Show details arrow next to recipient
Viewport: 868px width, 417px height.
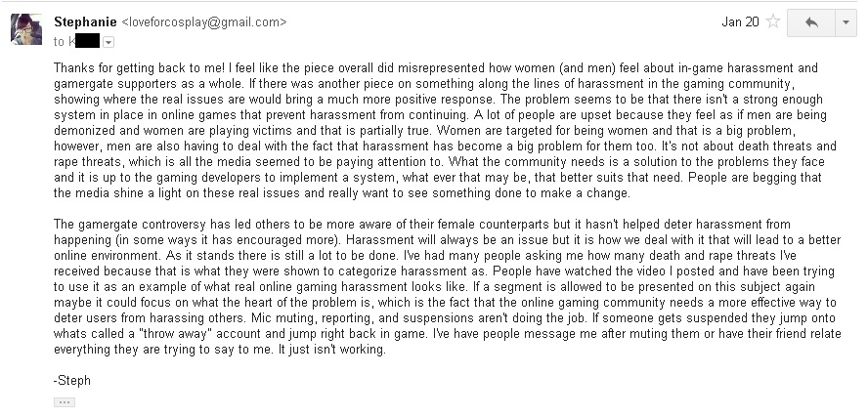click(108, 41)
